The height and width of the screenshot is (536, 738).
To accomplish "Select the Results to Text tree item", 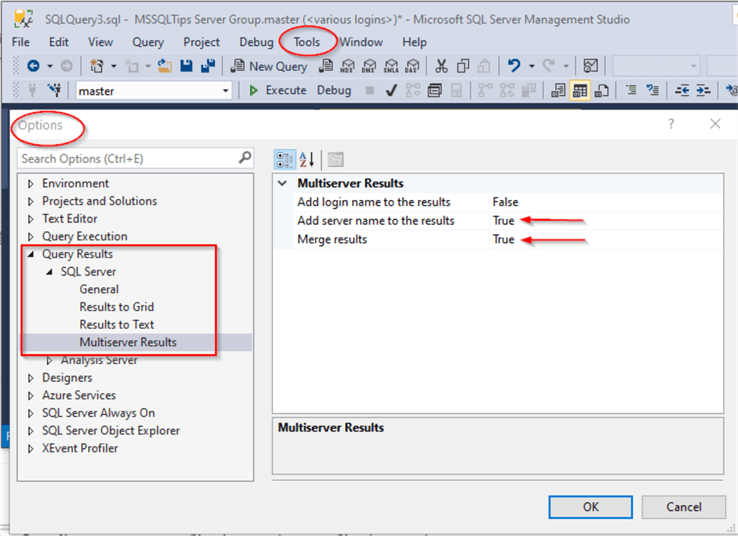I will (117, 325).
